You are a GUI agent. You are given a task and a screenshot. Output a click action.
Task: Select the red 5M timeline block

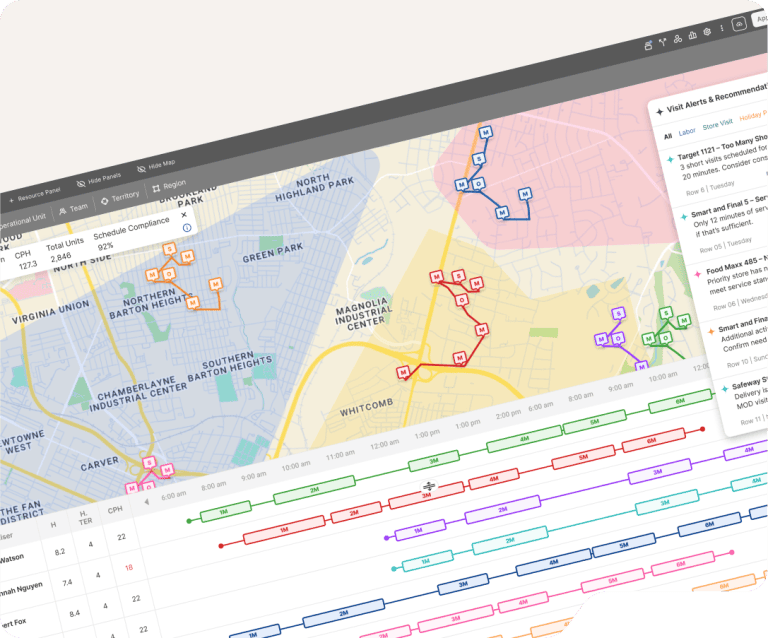point(583,457)
